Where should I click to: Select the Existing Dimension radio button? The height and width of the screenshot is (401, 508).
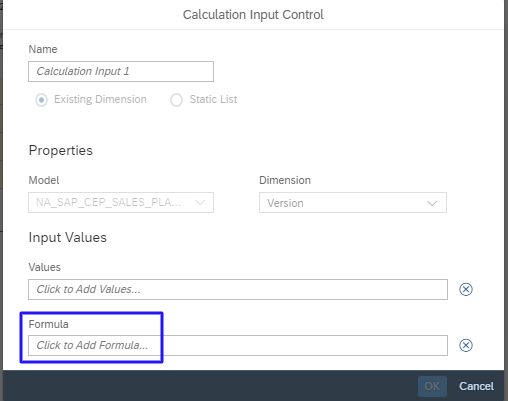tap(41, 100)
